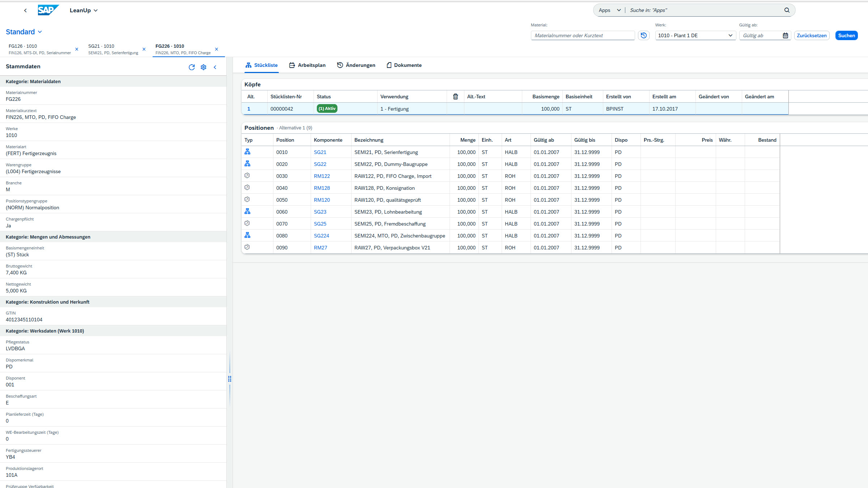
Task: Close the FG226 · 1010 tab
Action: (217, 49)
